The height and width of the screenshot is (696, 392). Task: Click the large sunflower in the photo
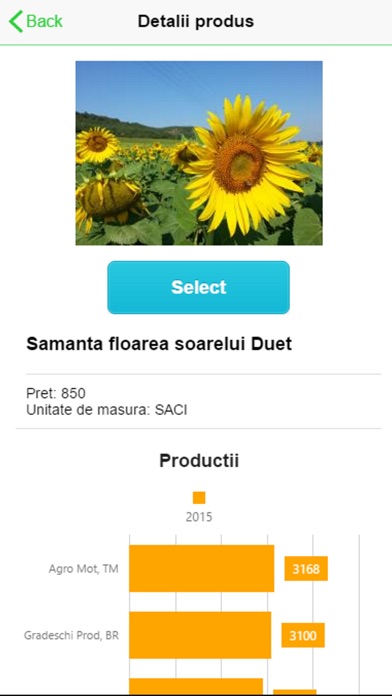pos(243,164)
